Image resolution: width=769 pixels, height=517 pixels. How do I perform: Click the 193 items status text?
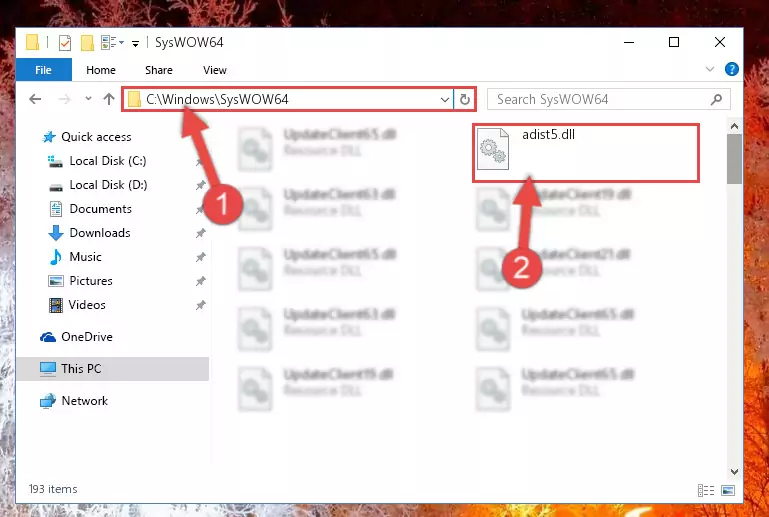point(53,489)
